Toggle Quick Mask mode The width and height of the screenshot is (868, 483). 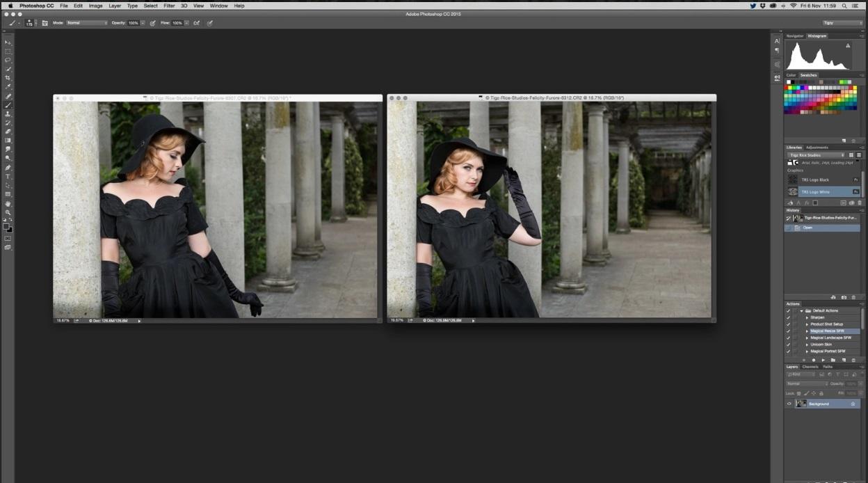tap(8, 238)
